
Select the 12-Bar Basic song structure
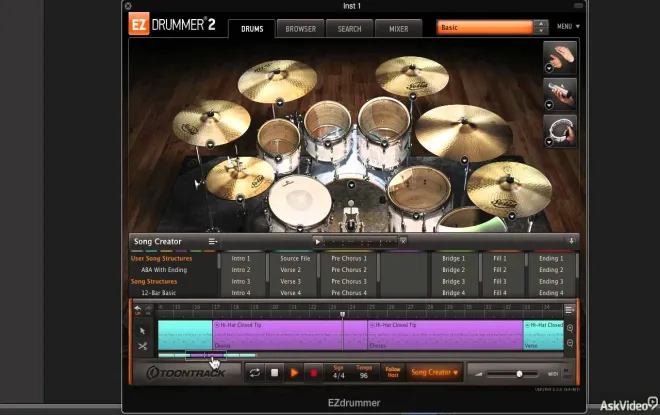pyautogui.click(x=159, y=293)
